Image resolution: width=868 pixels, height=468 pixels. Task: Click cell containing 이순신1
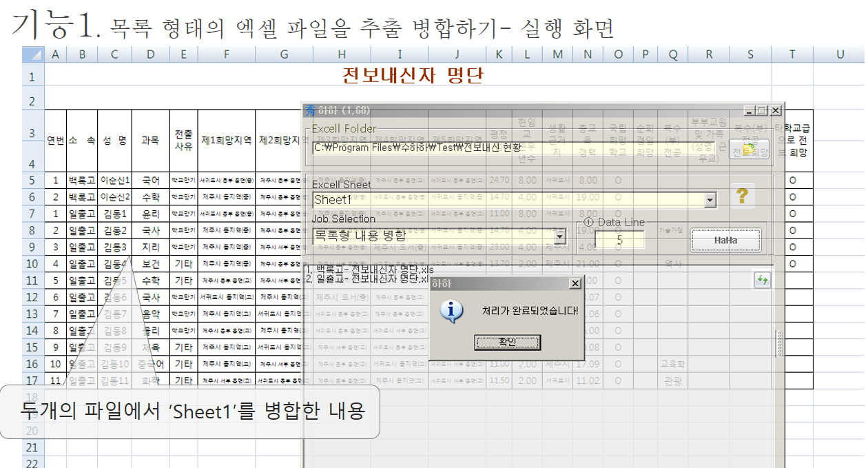114,181
